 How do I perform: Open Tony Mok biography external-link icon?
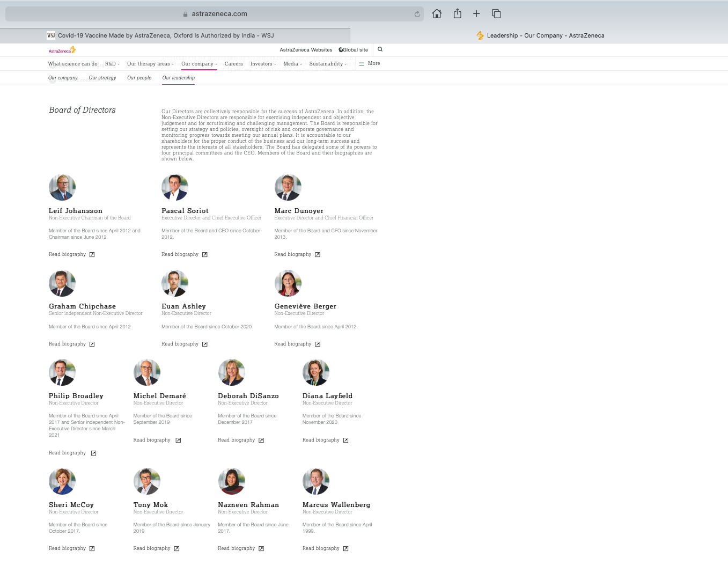point(177,549)
